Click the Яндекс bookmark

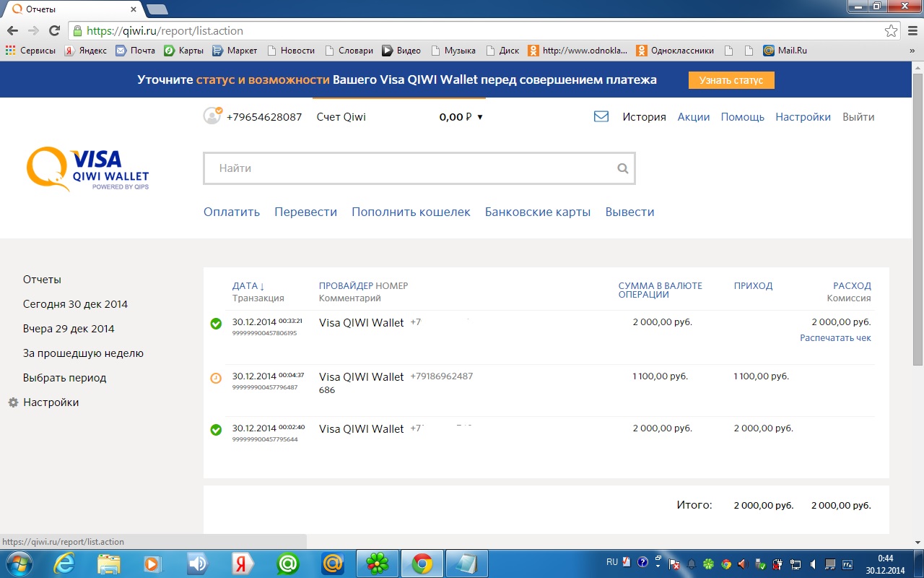(86, 51)
